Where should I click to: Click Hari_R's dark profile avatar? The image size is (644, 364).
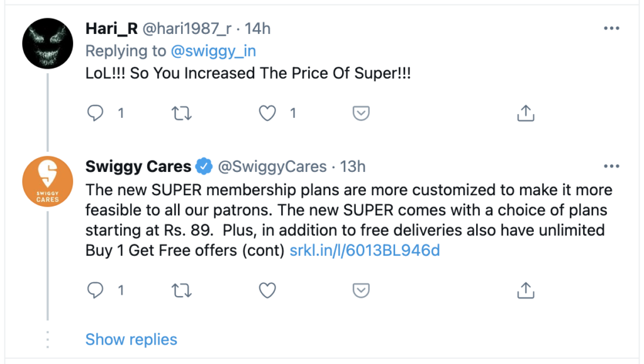[48, 42]
